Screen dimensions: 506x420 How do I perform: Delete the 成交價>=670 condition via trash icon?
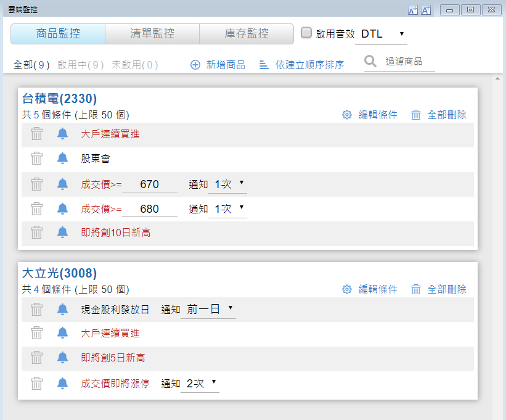coord(37,184)
